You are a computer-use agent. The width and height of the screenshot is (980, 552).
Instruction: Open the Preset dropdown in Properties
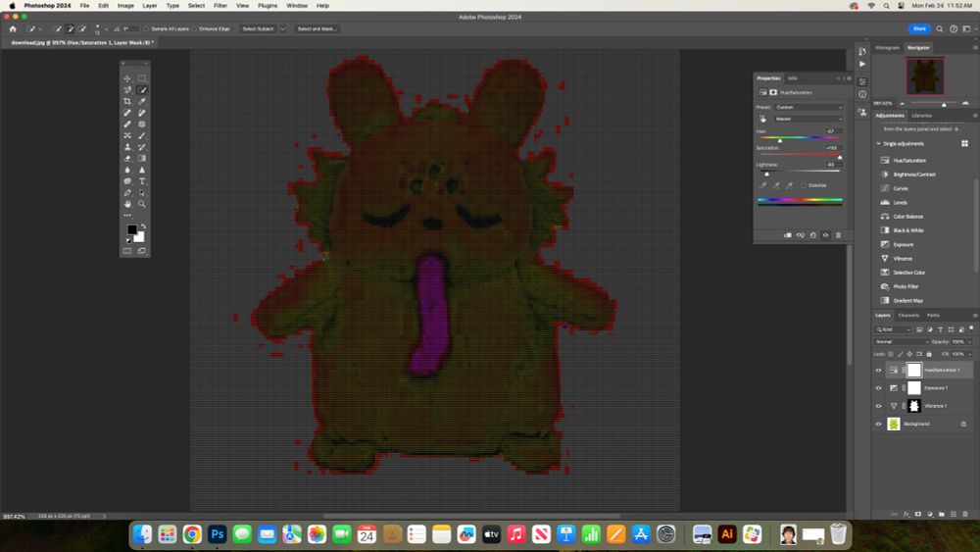pos(808,107)
